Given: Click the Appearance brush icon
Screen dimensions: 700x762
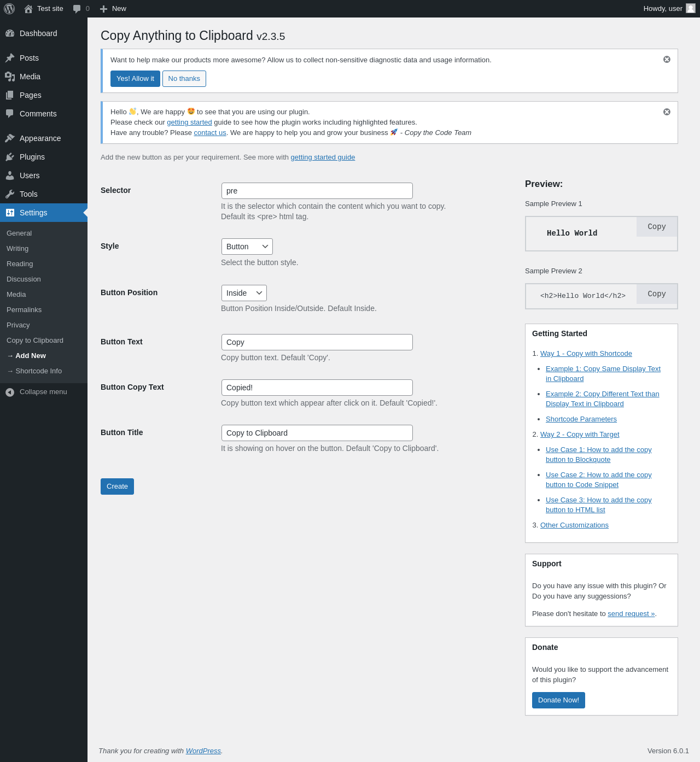Looking at the screenshot, I should [10, 138].
